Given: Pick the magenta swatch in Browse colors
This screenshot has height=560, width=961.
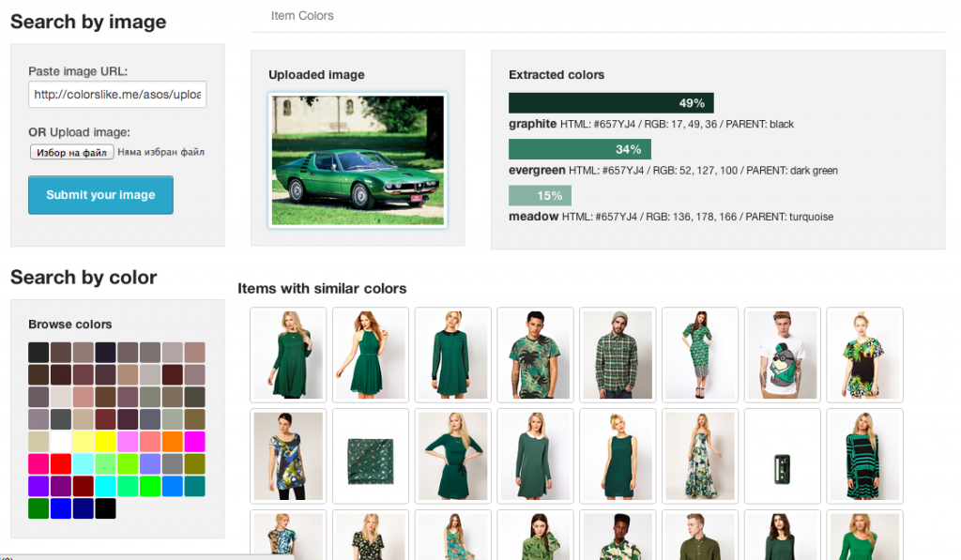Looking at the screenshot, I should [x=194, y=441].
